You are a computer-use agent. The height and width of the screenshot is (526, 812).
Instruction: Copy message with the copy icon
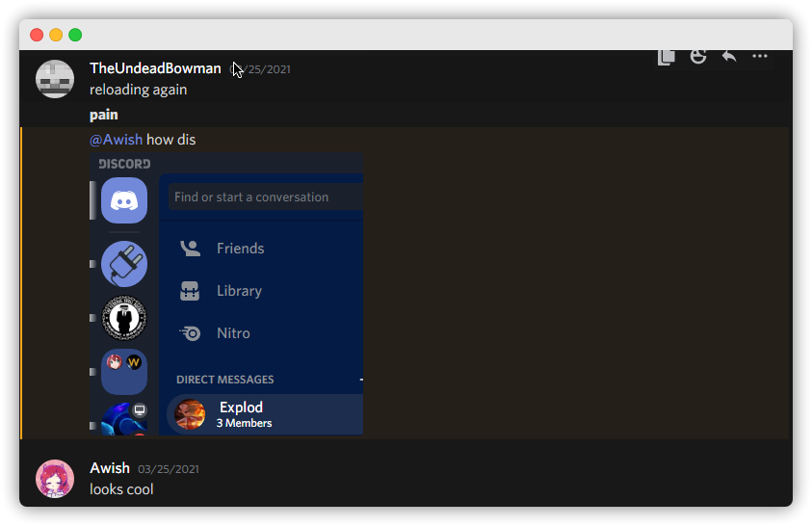pyautogui.click(x=666, y=57)
